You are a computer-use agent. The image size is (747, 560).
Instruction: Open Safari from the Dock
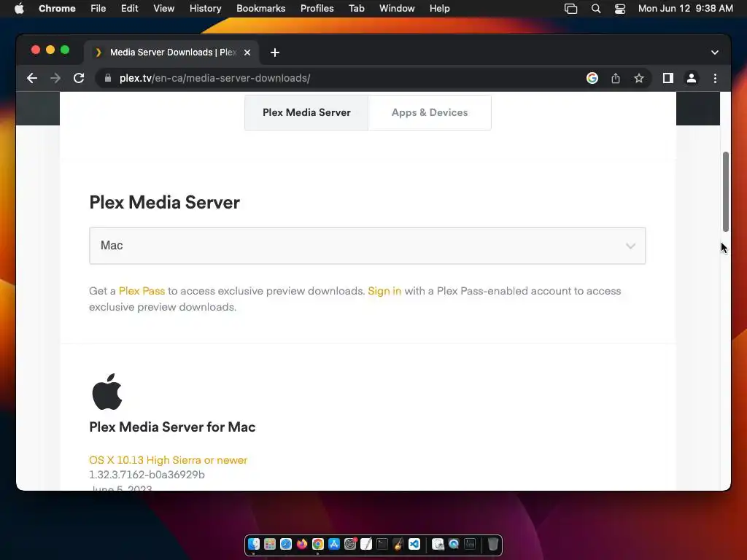[x=286, y=544]
